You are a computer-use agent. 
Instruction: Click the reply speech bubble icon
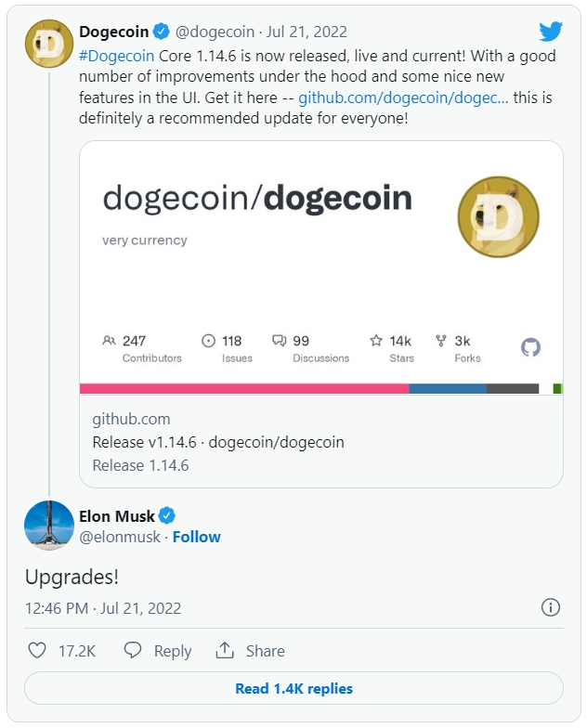(133, 651)
